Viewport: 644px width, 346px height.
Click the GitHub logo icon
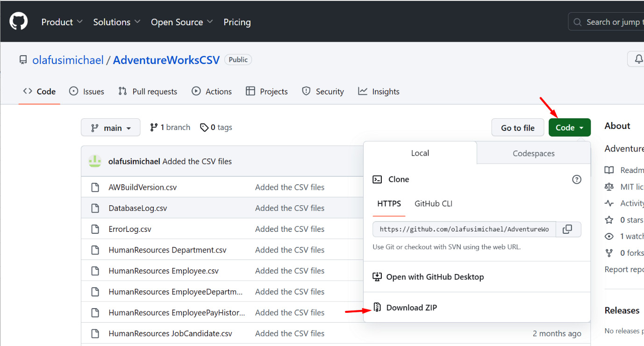tap(19, 22)
